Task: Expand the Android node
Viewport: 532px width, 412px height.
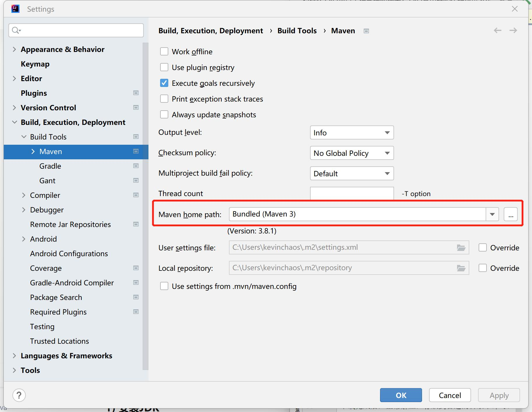Action: pos(24,239)
